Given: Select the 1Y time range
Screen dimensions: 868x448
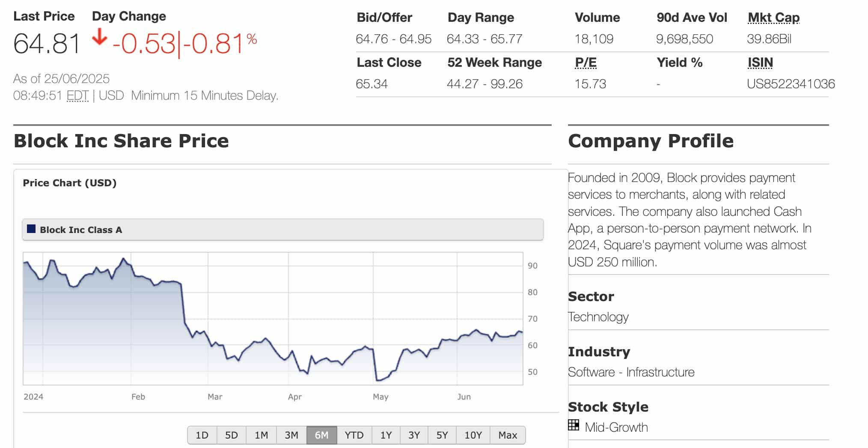Looking at the screenshot, I should click(x=386, y=435).
